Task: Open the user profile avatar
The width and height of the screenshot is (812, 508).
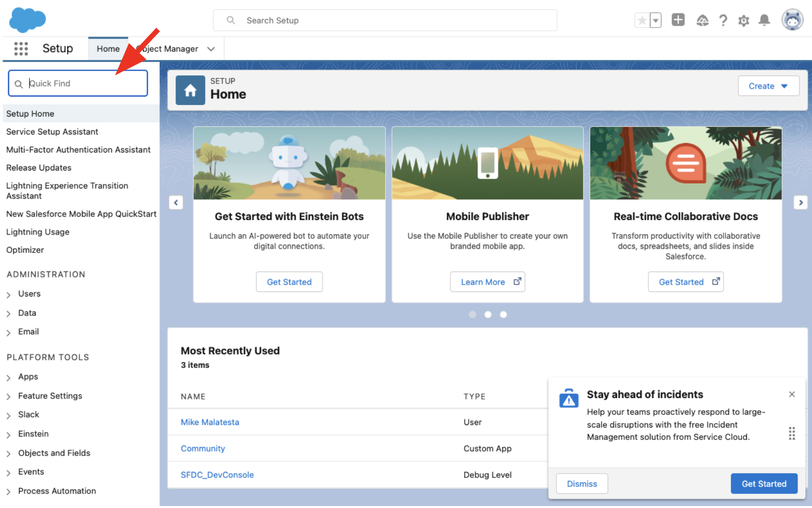Action: point(792,20)
